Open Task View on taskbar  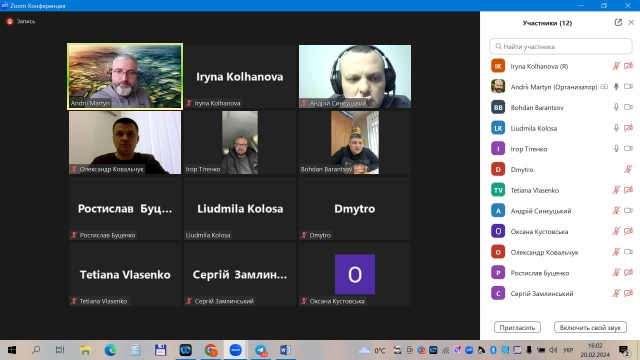[60, 350]
